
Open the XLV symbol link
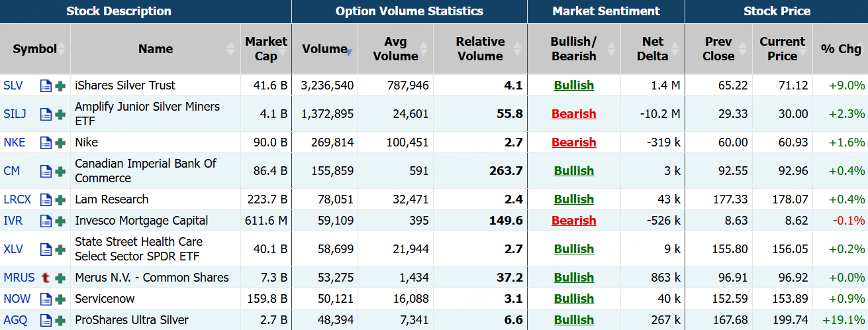[x=15, y=249]
